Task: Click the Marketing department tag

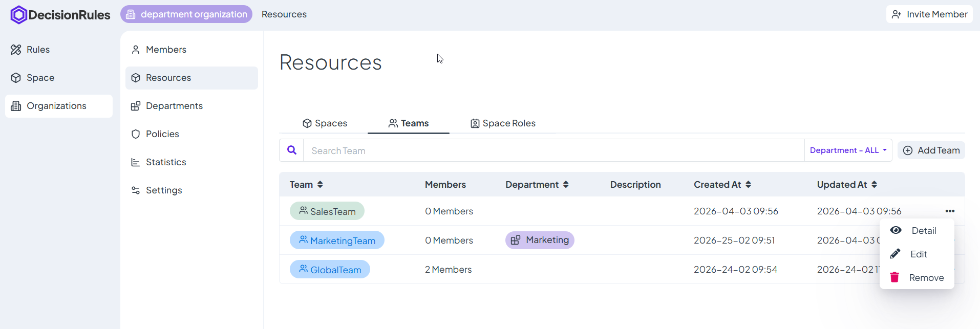Action: click(540, 240)
